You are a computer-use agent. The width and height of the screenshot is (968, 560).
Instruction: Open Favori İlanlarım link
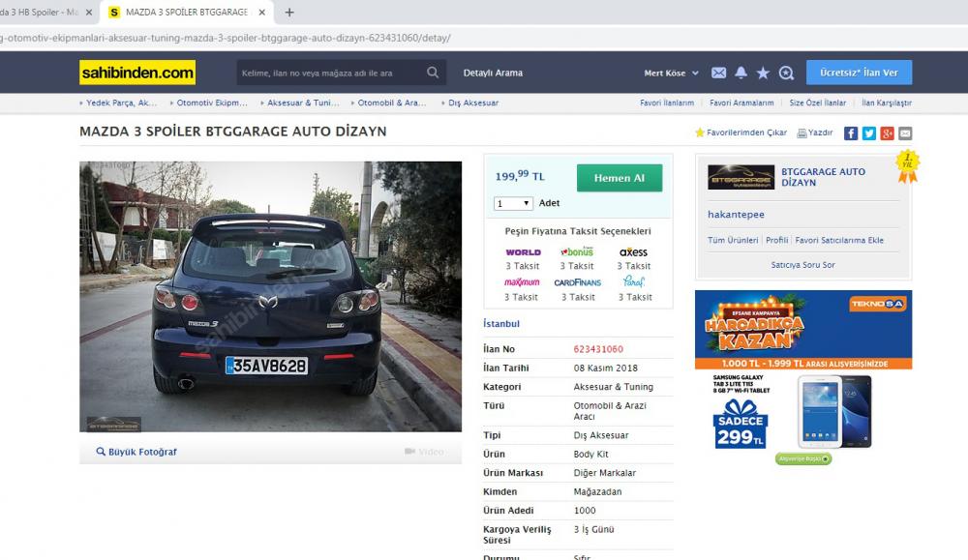(x=667, y=103)
